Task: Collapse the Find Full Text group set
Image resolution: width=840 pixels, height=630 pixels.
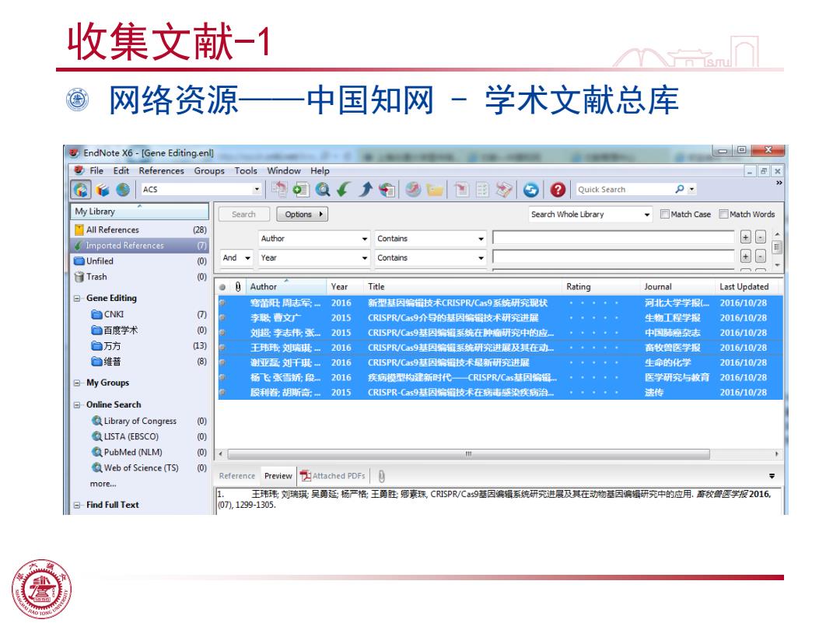Action: 77,506
